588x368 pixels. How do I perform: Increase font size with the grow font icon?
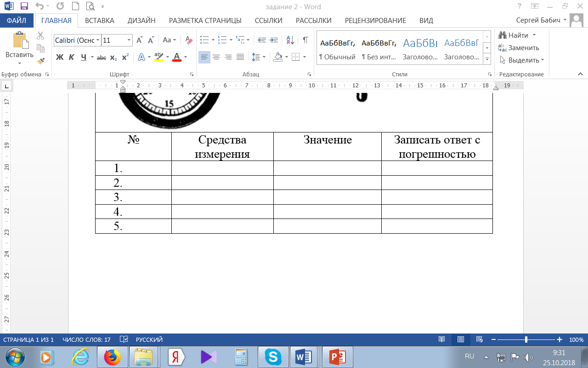[139, 40]
